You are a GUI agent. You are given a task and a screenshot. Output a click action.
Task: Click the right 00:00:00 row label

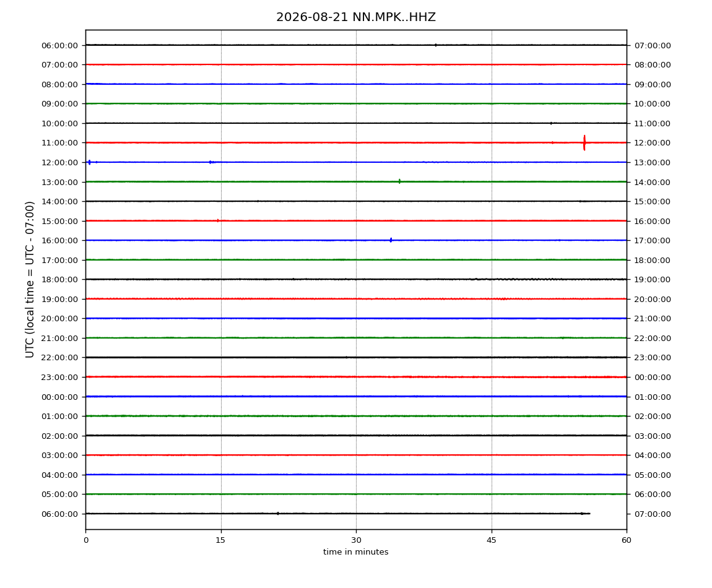point(653,378)
